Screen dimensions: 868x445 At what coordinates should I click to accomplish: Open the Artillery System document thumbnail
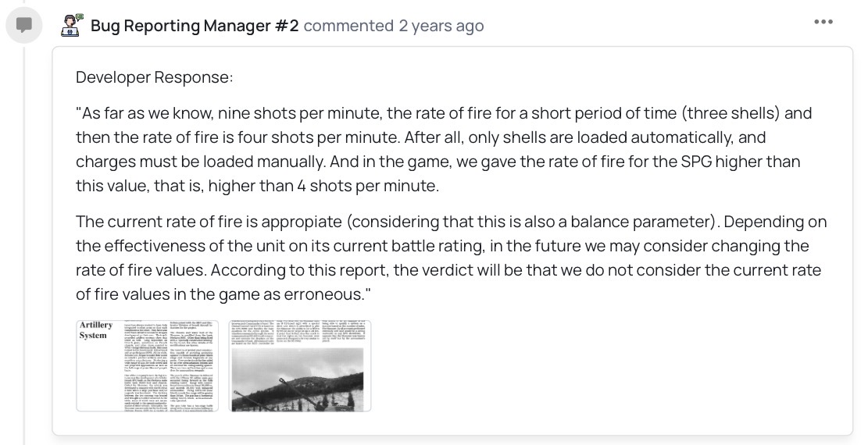146,365
